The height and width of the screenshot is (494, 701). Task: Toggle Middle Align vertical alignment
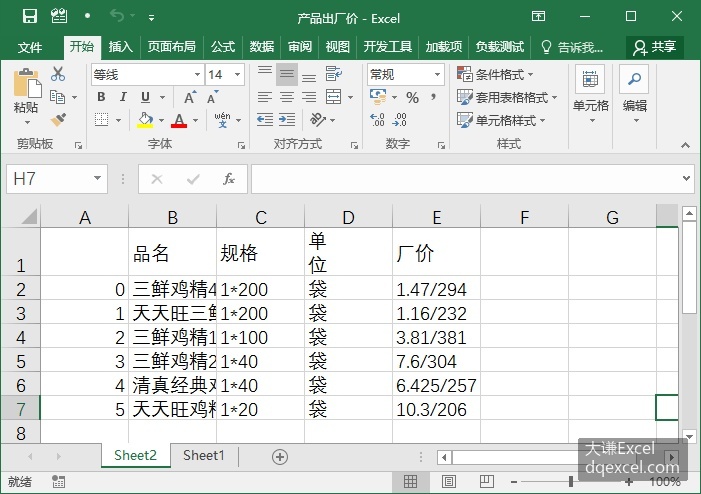pyautogui.click(x=287, y=74)
